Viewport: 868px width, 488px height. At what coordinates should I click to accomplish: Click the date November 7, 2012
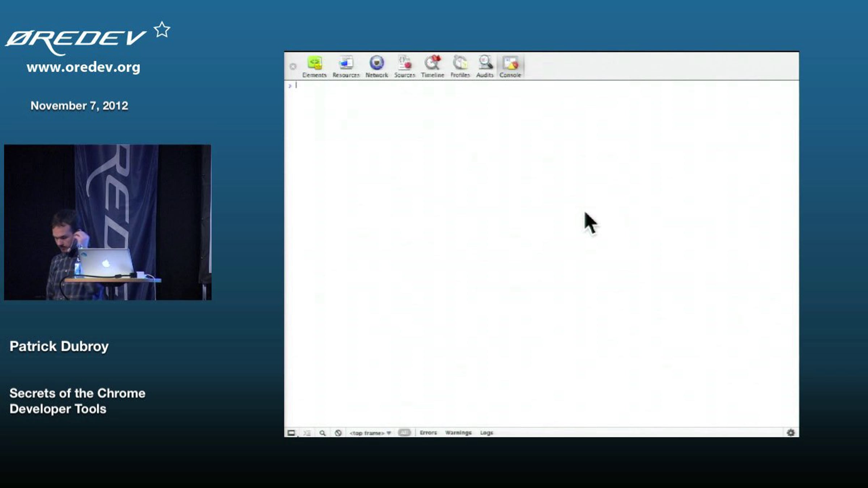pyautogui.click(x=79, y=106)
